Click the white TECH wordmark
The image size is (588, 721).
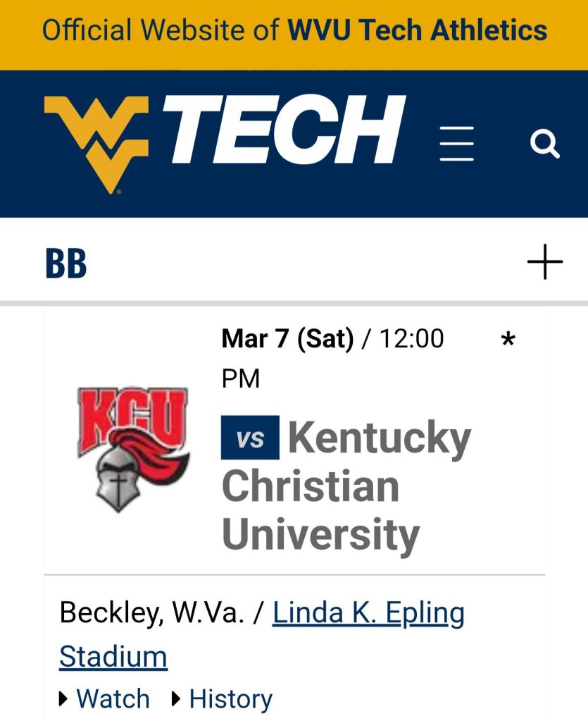tap(287, 130)
